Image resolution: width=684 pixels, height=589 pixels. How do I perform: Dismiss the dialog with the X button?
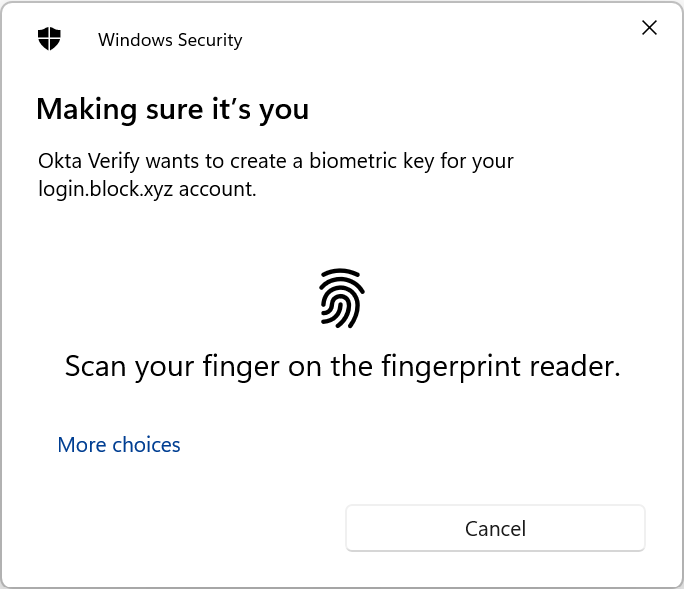[x=649, y=27]
